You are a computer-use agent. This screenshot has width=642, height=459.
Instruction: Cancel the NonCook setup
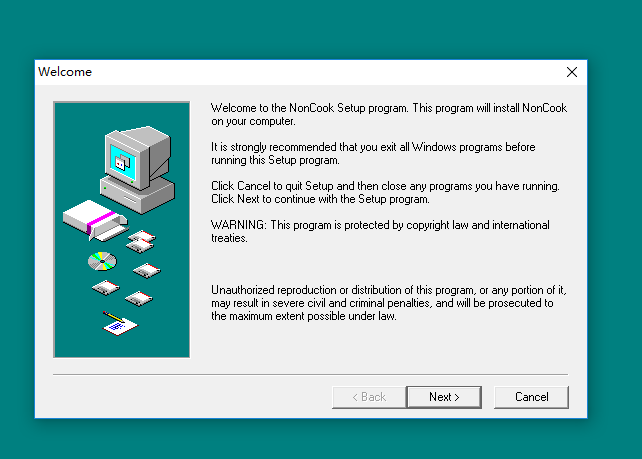coord(531,397)
